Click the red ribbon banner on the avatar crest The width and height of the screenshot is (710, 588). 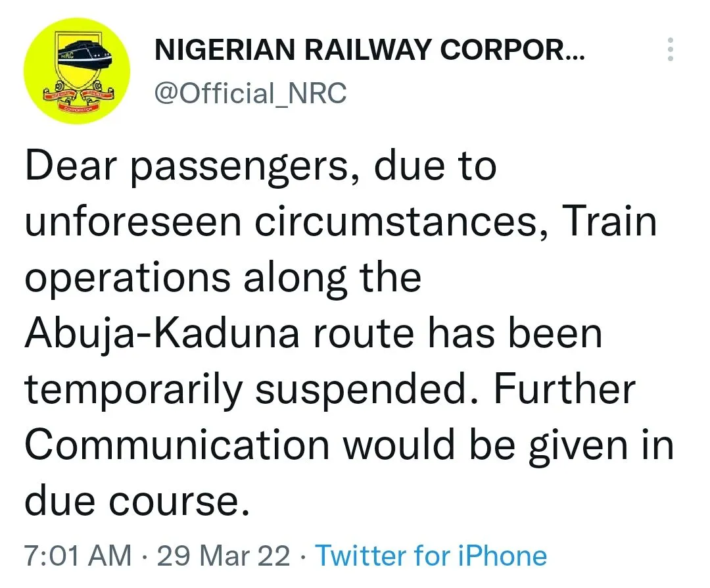click(x=77, y=97)
